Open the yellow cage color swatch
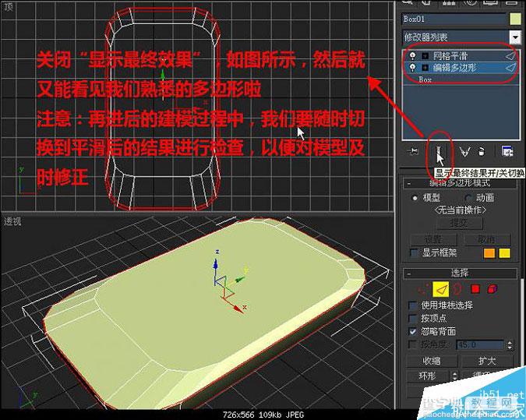Image resolution: width=526 pixels, height=420 pixels. click(x=505, y=253)
